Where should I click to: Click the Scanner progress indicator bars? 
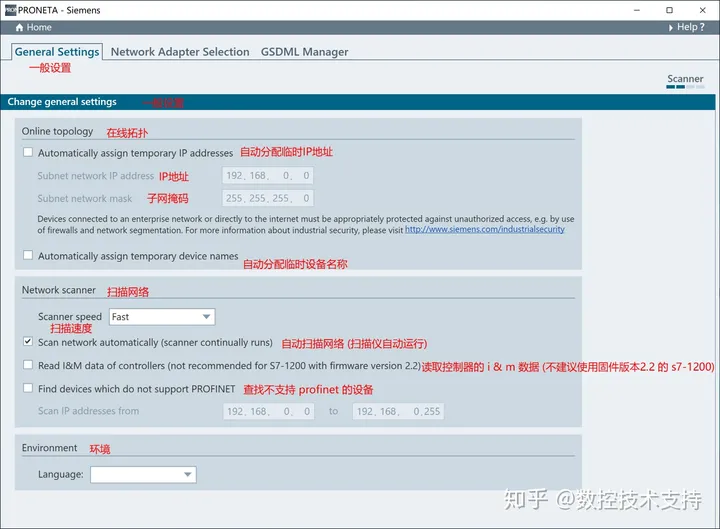(x=685, y=87)
